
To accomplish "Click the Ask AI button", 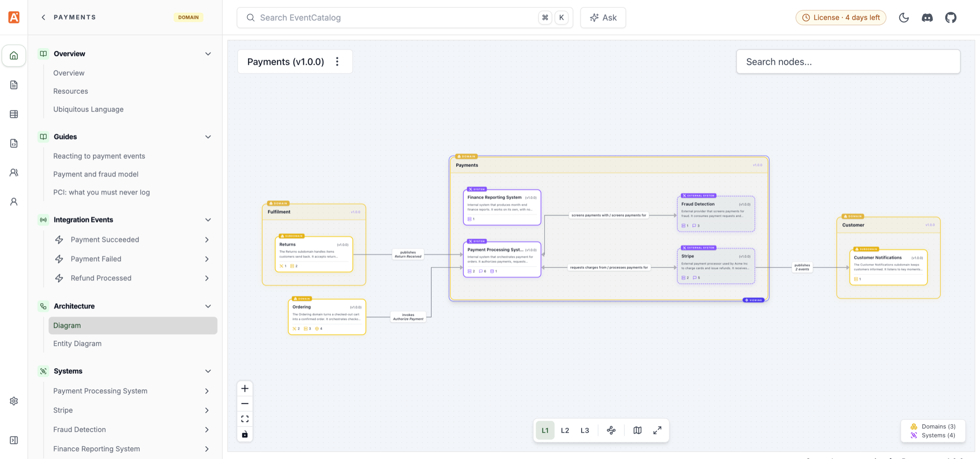I will tap(603, 18).
